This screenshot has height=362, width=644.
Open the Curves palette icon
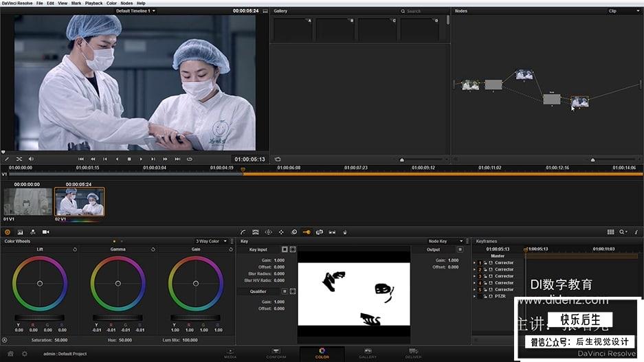pyautogui.click(x=243, y=232)
